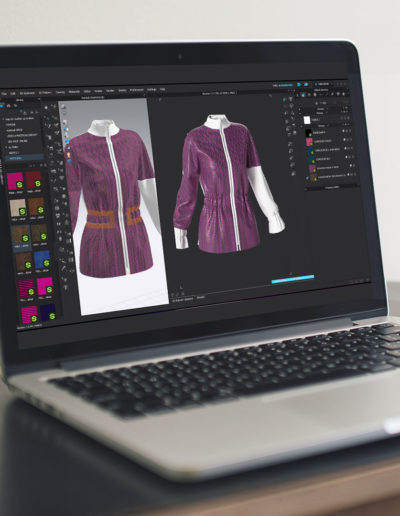The width and height of the screenshot is (400, 516).
Task: Click the home icon in library panel
Action: click(x=9, y=106)
